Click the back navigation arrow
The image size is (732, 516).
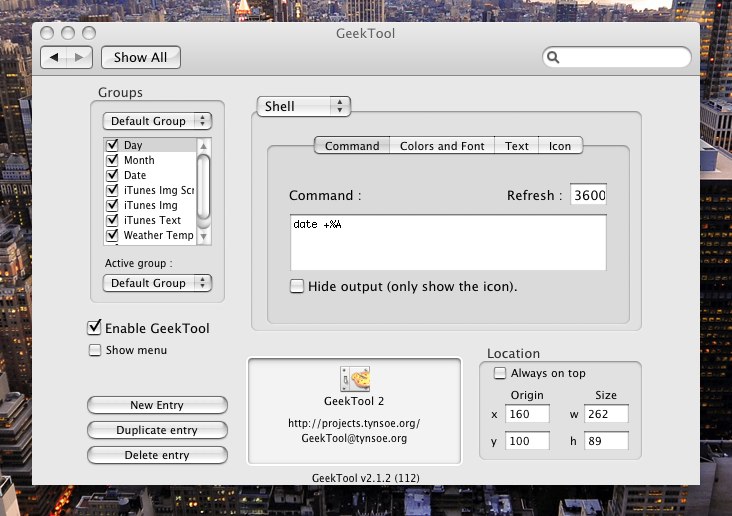click(x=54, y=57)
